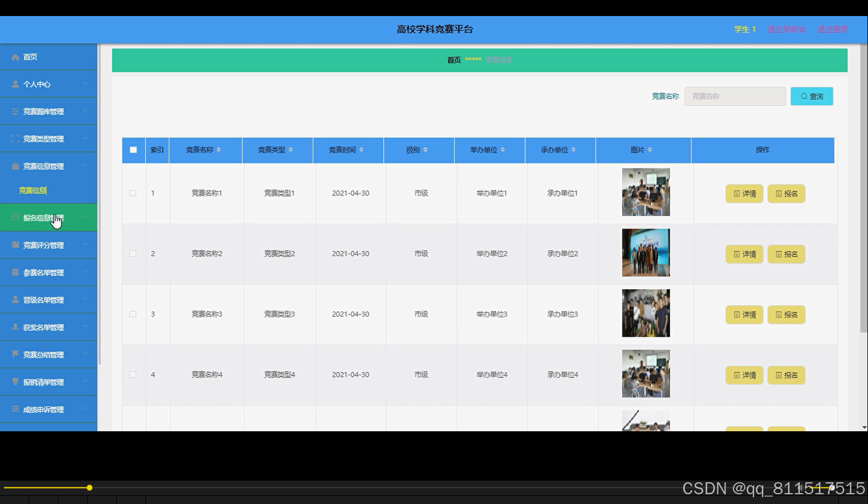Click the 查询 search button

(x=812, y=96)
